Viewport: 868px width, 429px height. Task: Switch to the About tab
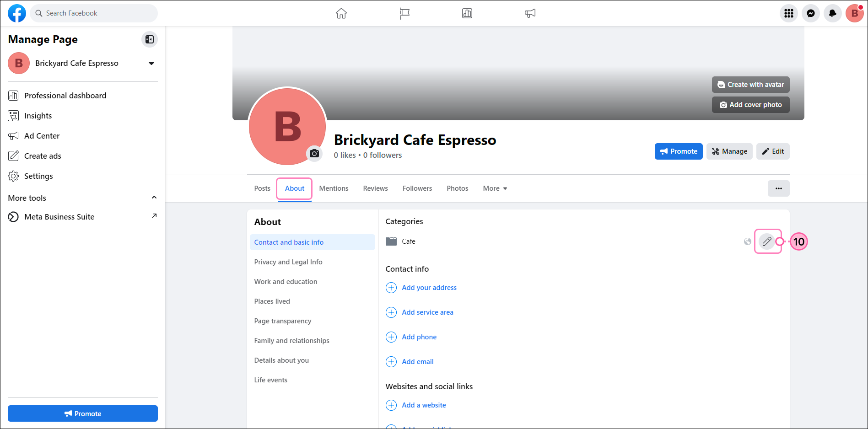click(x=295, y=188)
